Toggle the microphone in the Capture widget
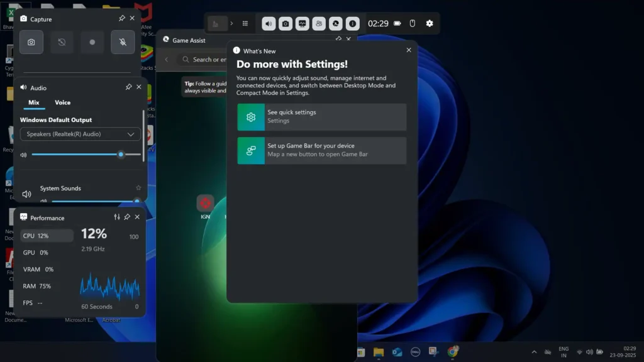 (123, 42)
